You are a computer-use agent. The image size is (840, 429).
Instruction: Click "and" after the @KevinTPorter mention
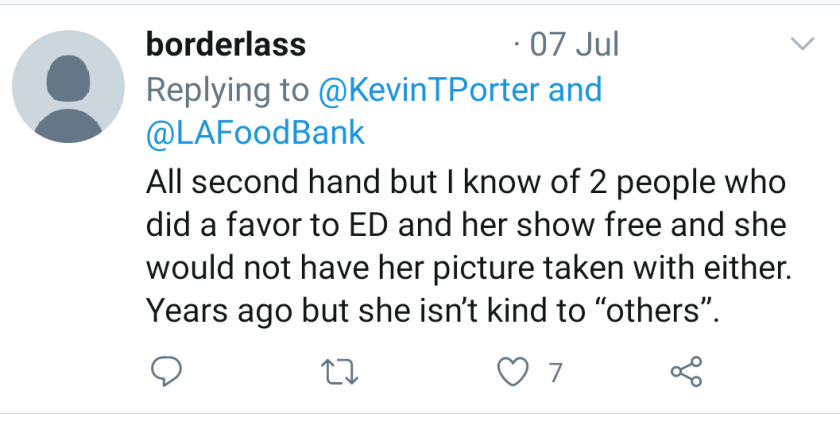pyautogui.click(x=577, y=90)
